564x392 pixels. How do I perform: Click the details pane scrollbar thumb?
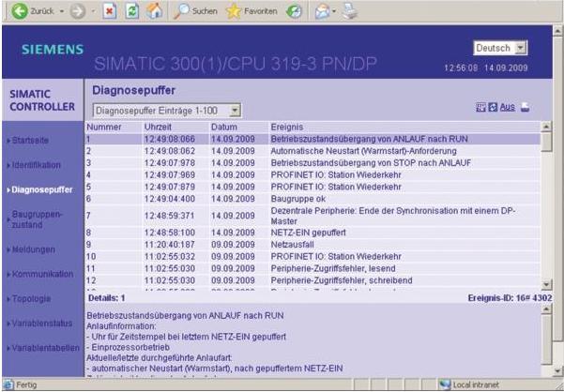(546, 339)
